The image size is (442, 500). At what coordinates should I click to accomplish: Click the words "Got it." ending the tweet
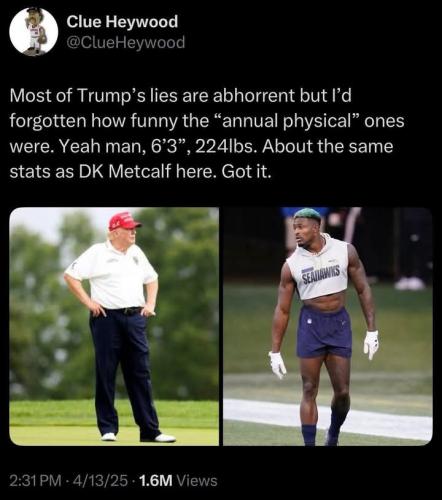pyautogui.click(x=245, y=171)
